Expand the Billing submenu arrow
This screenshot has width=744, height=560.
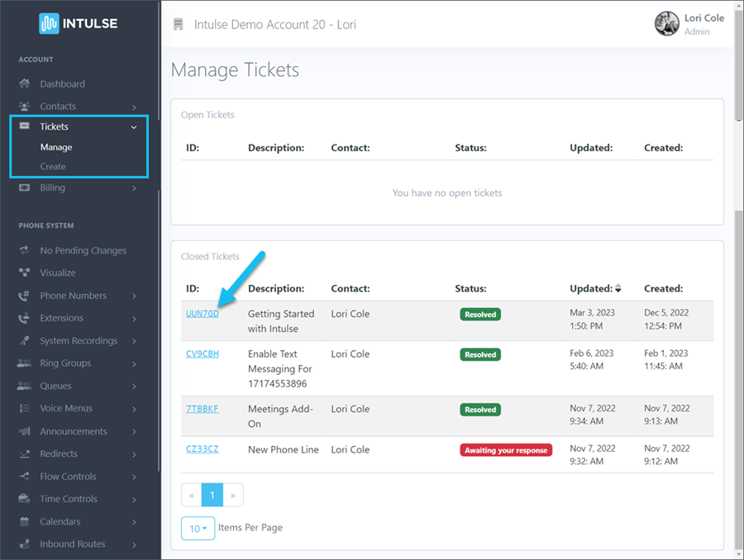coord(134,188)
